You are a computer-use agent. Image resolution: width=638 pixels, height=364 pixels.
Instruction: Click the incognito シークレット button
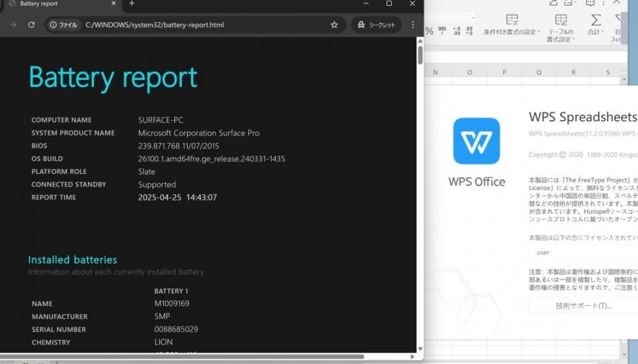coord(376,25)
